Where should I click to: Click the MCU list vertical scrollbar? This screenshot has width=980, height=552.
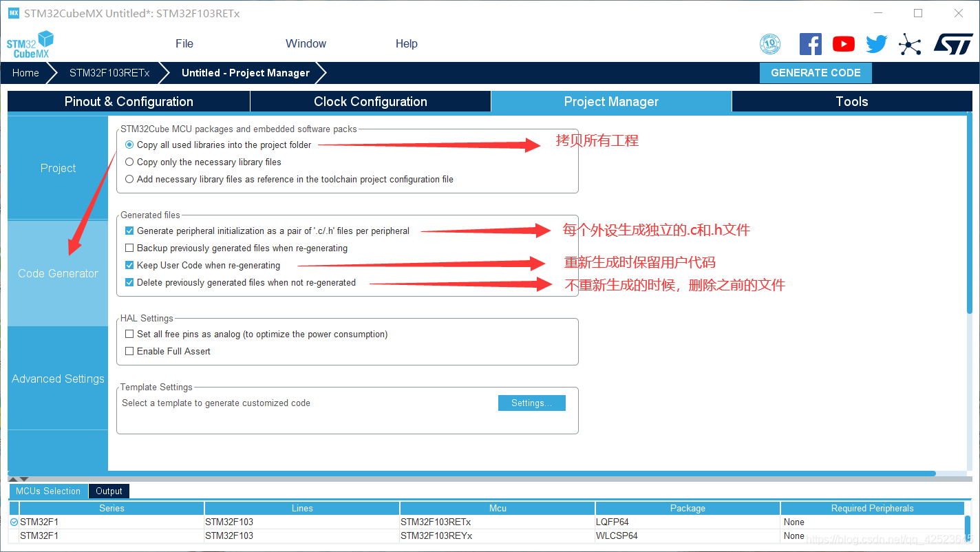click(968, 530)
